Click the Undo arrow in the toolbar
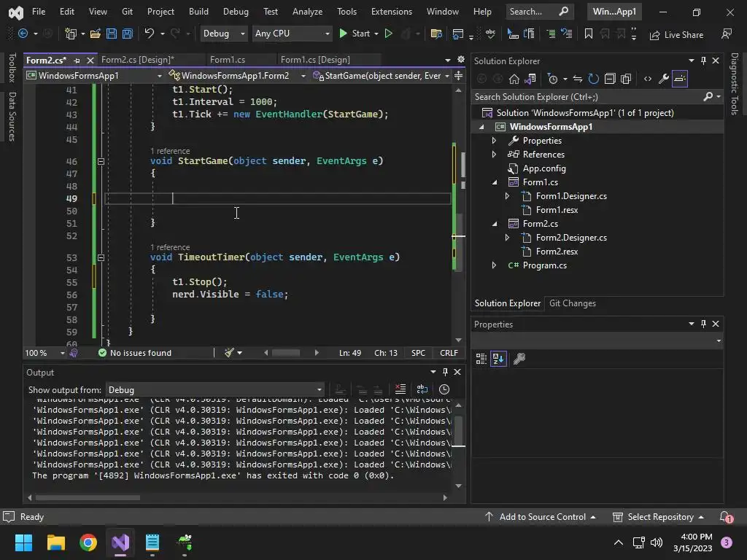Screen dimensions: 747x560 [x=150, y=34]
